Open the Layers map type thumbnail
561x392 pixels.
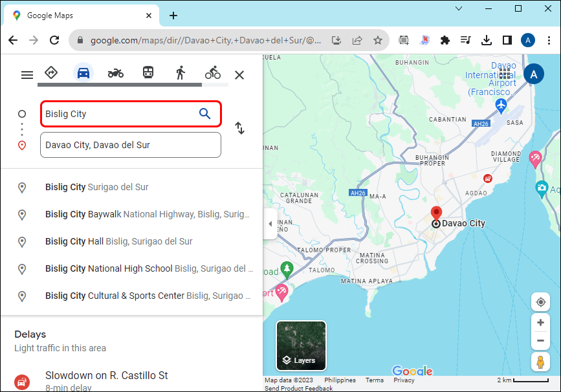point(301,345)
